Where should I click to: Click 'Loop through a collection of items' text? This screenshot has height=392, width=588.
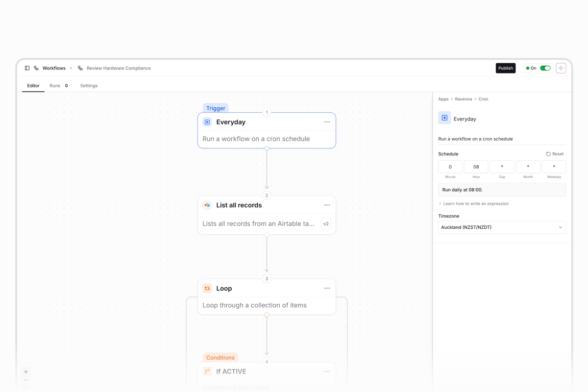[255, 305]
